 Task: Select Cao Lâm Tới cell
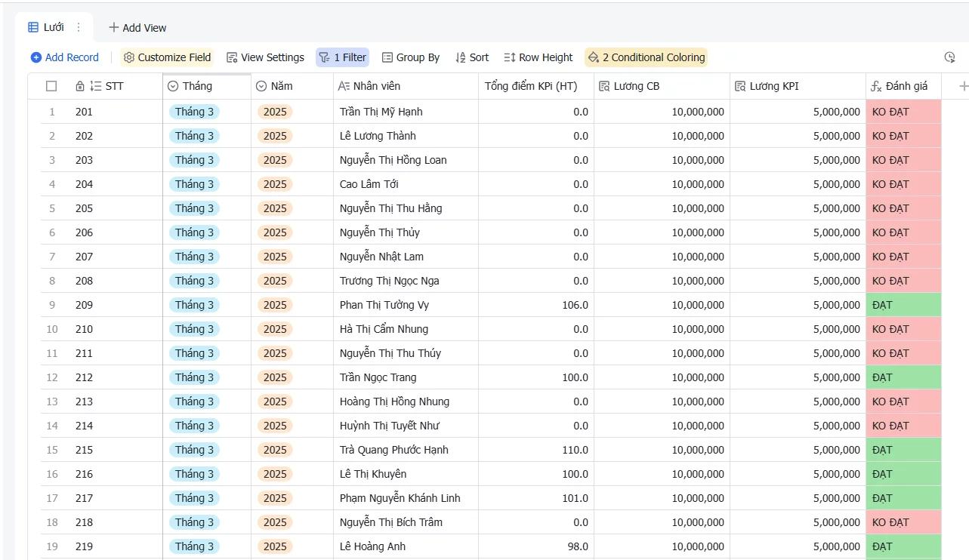(x=406, y=184)
